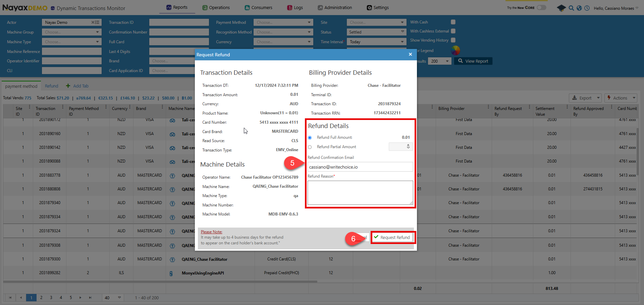Tick the With Cashless External checkbox
This screenshot has height=305, width=644.
453,31
